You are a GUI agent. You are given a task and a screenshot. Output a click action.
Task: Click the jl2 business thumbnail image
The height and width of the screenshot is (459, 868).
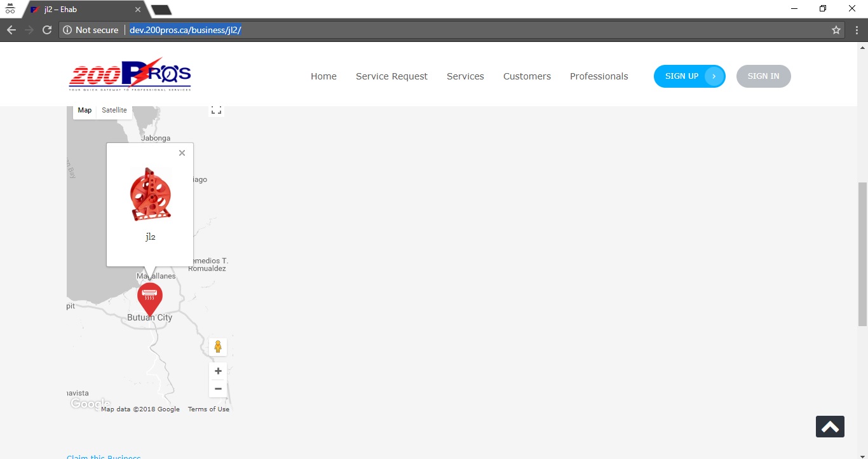pyautogui.click(x=151, y=194)
